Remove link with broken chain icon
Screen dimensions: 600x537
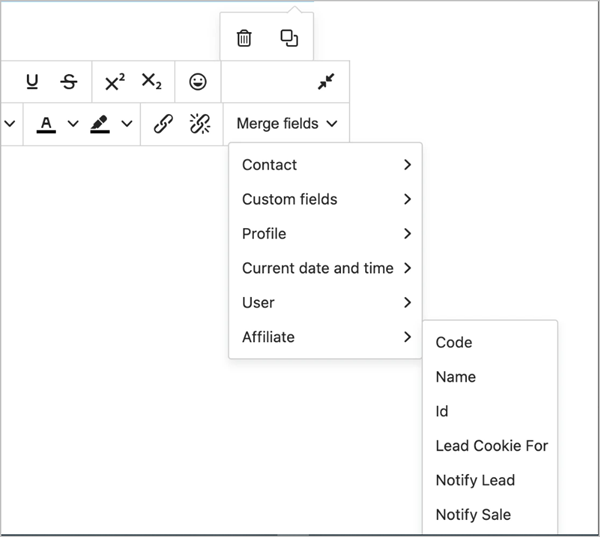pos(200,124)
